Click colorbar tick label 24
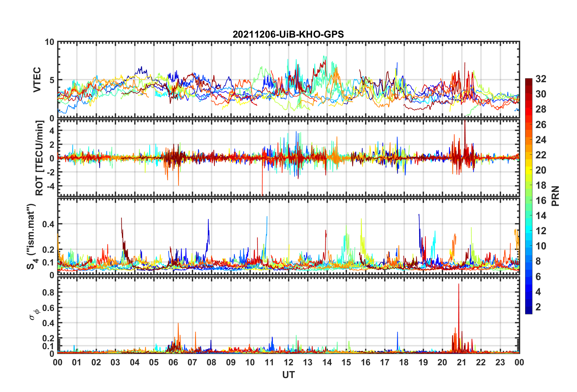Image resolution: width=577 pixels, height=392 pixels. pyautogui.click(x=541, y=140)
